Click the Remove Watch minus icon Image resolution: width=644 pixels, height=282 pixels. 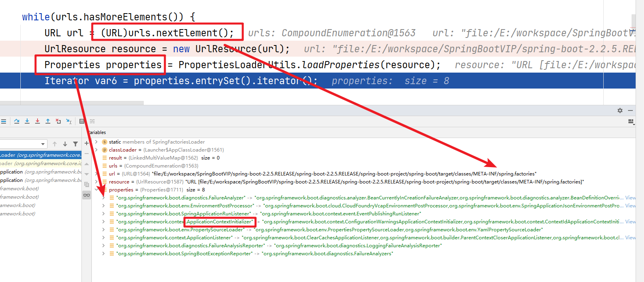[87, 154]
